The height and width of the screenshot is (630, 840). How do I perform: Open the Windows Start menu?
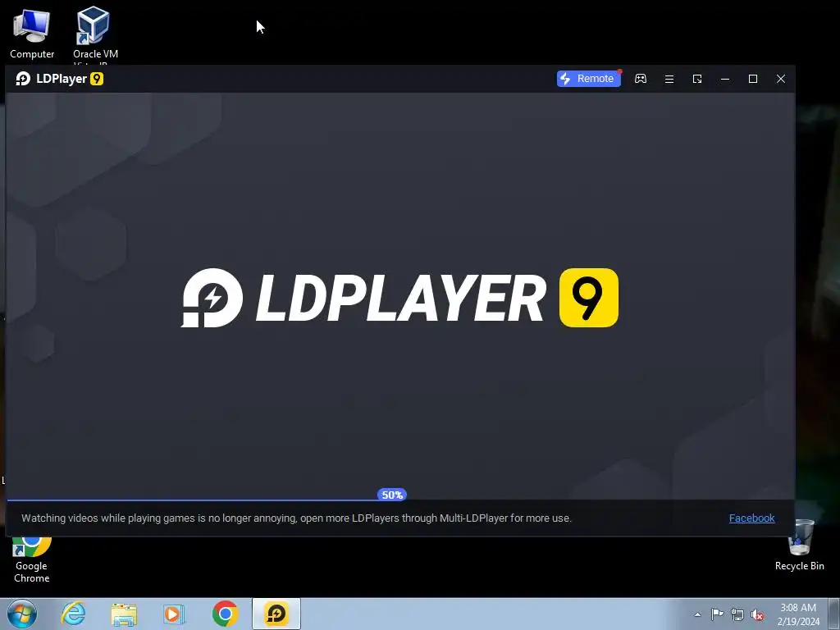[22, 614]
